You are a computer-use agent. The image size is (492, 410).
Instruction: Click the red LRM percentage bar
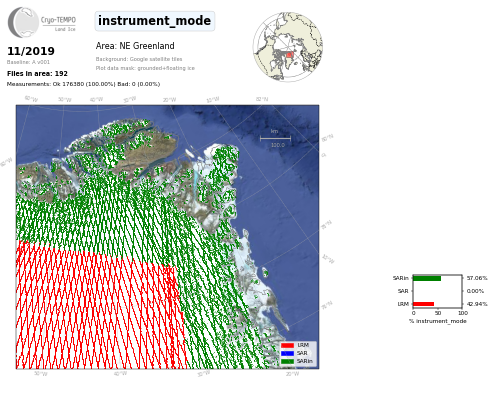424,304
